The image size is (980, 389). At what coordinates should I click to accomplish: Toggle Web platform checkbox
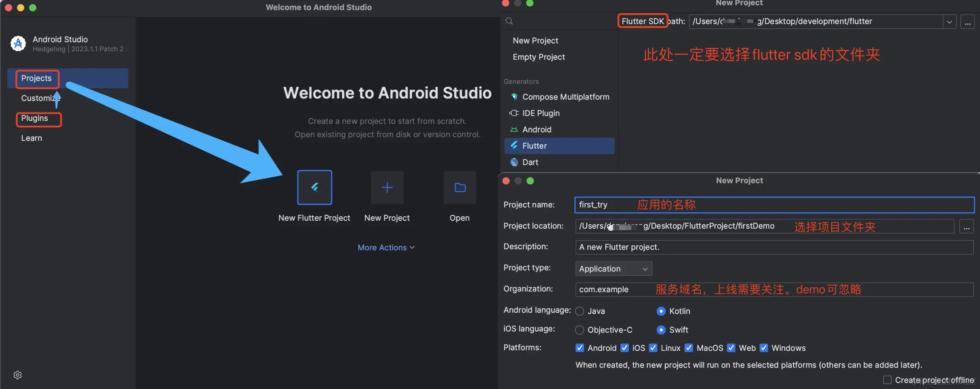tap(731, 348)
